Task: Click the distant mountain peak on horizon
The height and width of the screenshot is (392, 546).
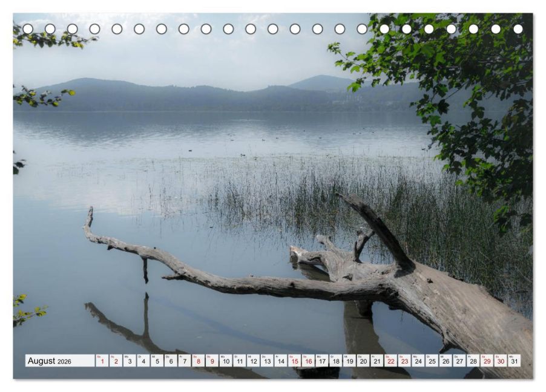Action: [321, 81]
